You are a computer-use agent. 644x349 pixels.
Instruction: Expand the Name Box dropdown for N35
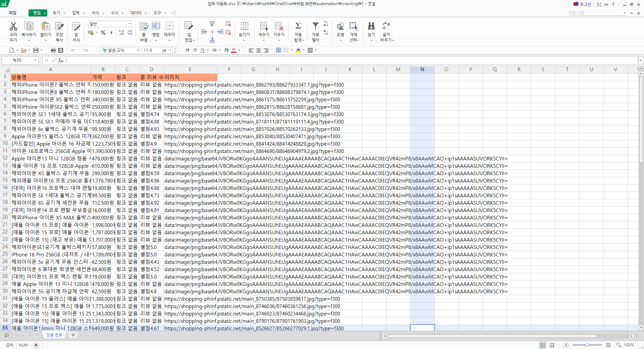[x=35, y=60]
